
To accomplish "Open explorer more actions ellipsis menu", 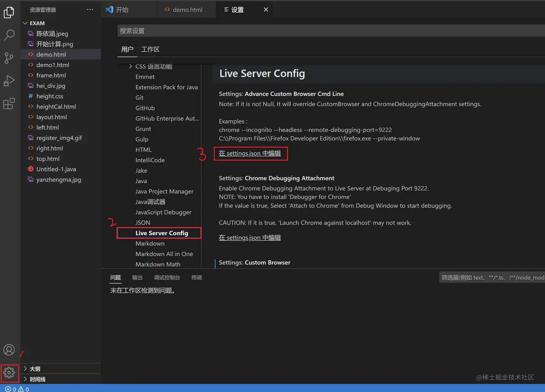I will [x=90, y=10].
